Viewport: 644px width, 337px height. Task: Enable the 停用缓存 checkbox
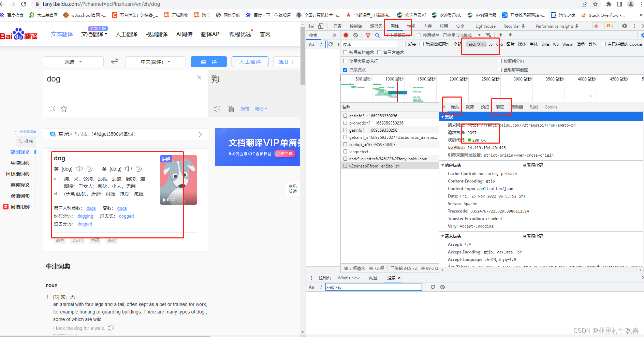419,35
